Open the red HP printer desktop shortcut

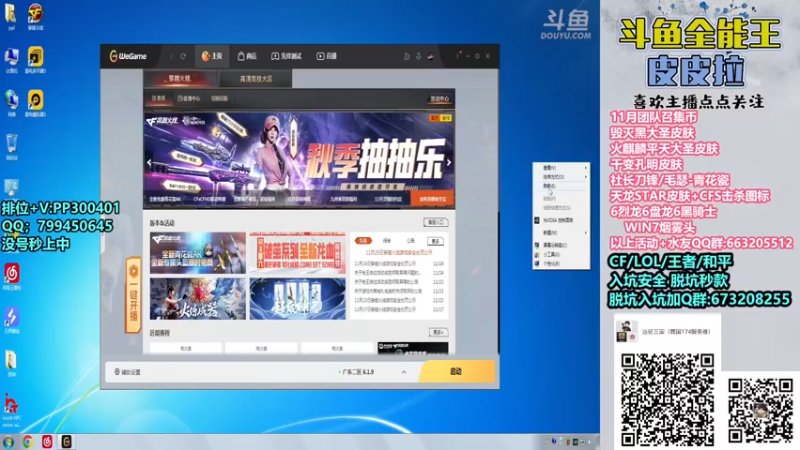tap(11, 410)
